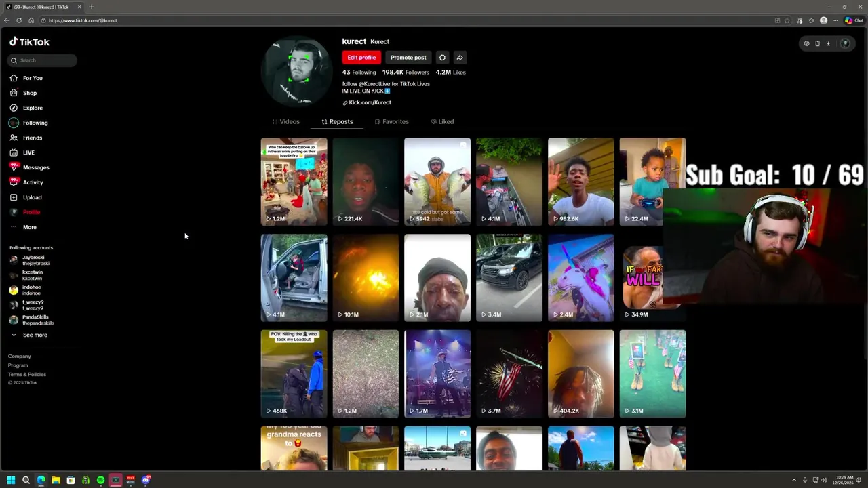Open the Friends page

point(26,138)
